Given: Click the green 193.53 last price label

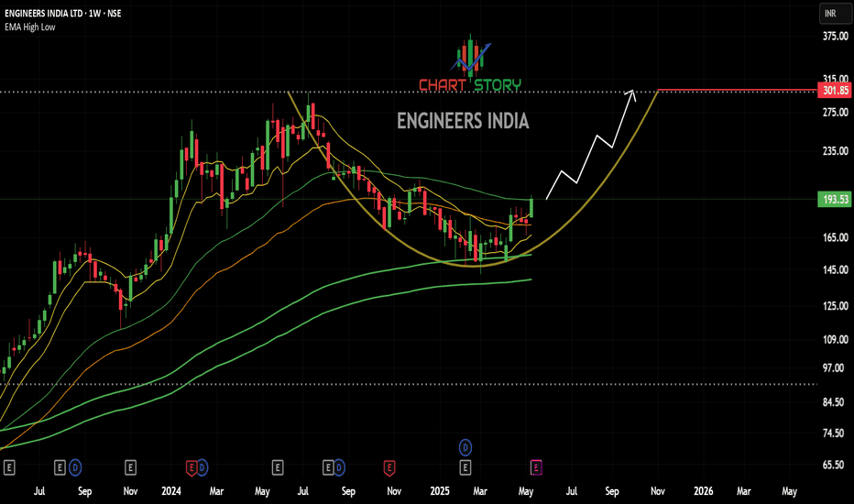Looking at the screenshot, I should tap(835, 200).
